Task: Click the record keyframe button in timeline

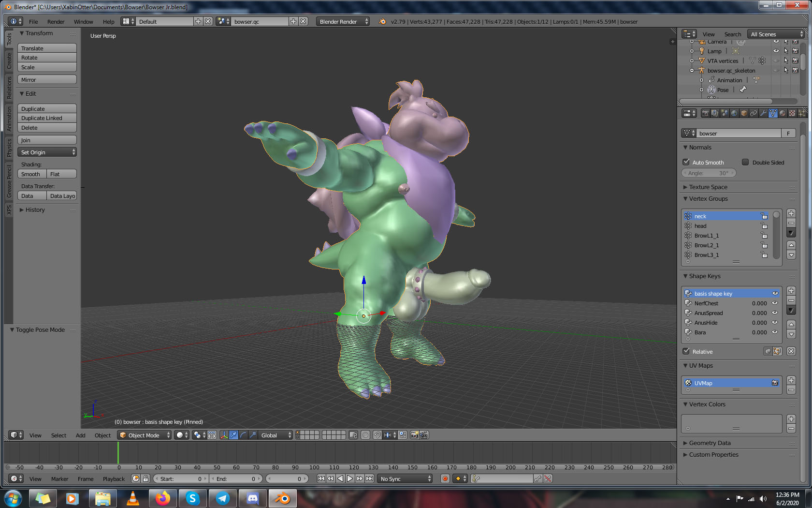Action: 445,478
